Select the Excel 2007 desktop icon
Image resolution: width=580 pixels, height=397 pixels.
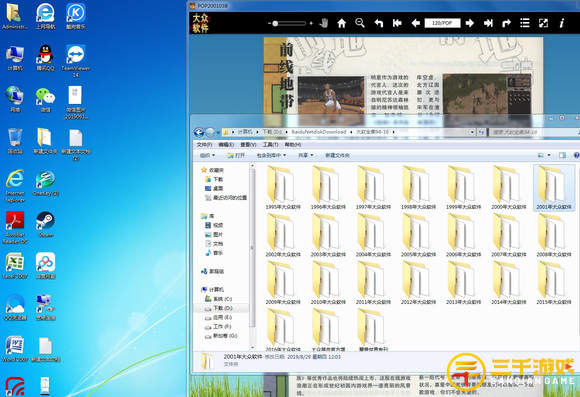click(15, 265)
